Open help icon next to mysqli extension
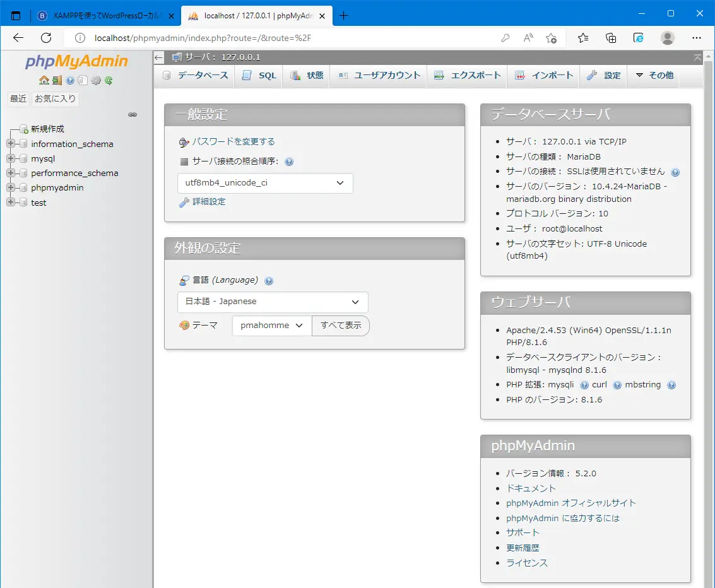 (x=584, y=385)
